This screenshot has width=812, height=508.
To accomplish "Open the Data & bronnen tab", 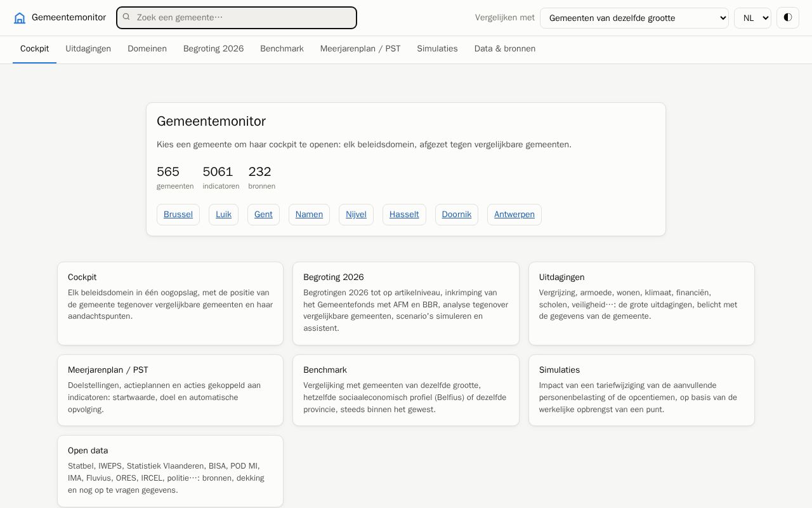I will tap(505, 49).
